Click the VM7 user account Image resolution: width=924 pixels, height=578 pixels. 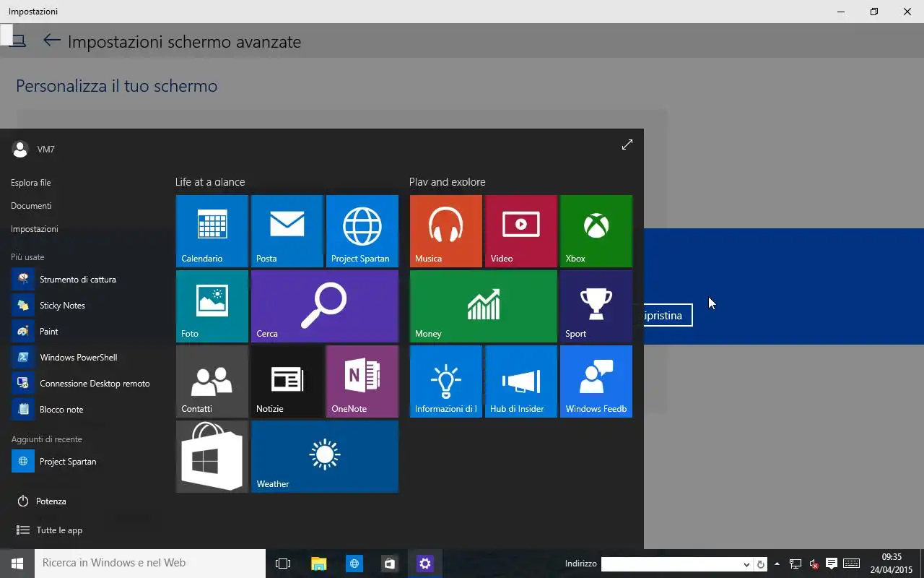pos(34,150)
